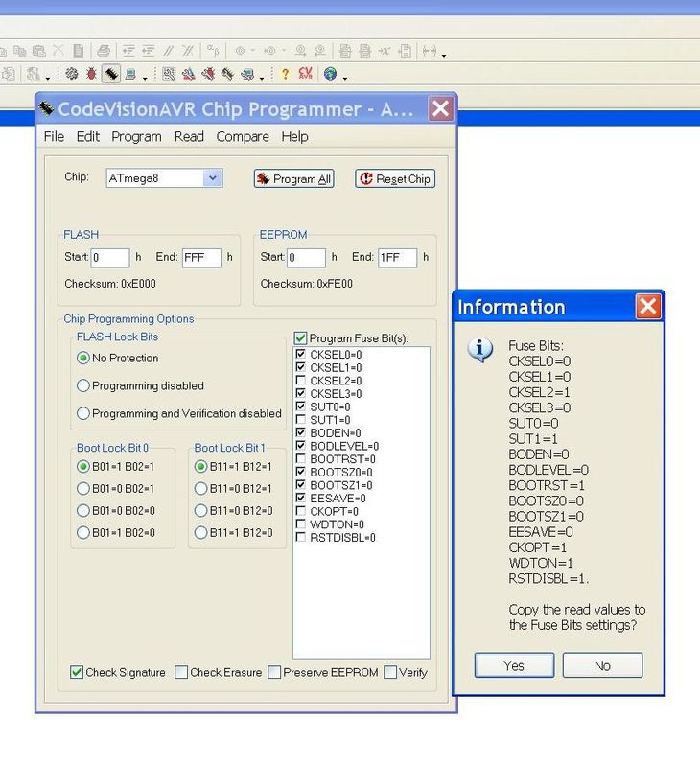Click the EEPROM End address field

point(397,257)
